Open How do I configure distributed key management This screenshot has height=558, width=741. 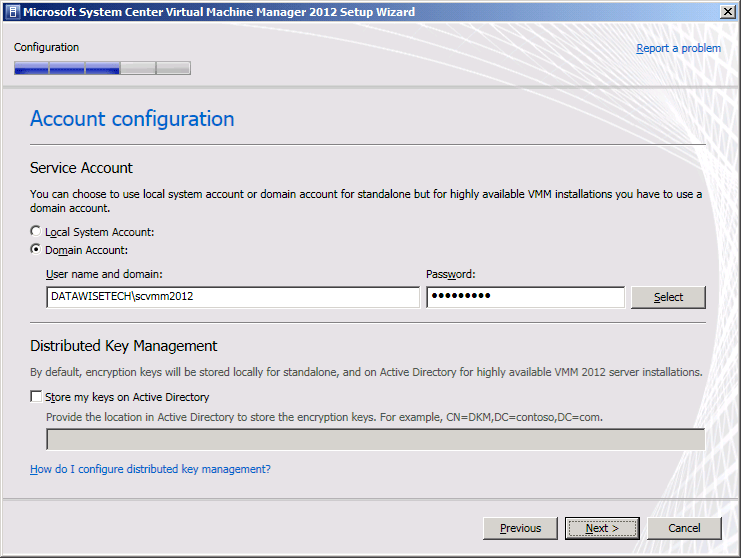tap(150, 469)
